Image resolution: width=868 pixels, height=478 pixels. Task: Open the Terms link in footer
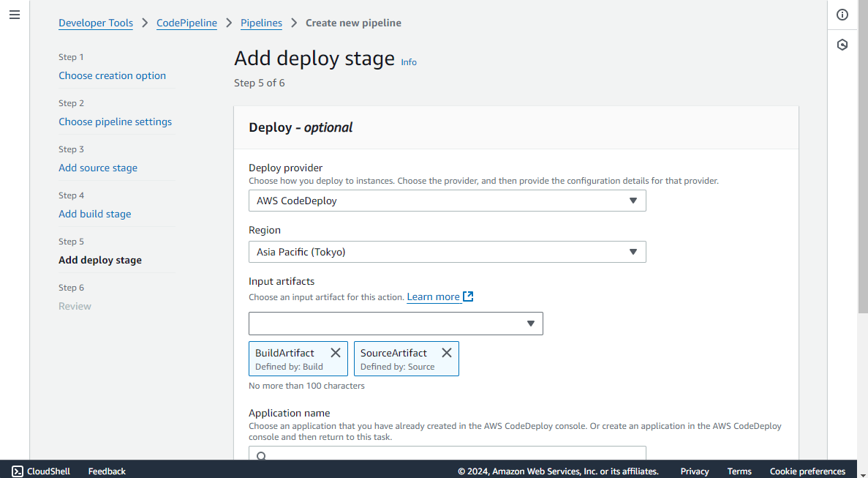click(x=739, y=471)
